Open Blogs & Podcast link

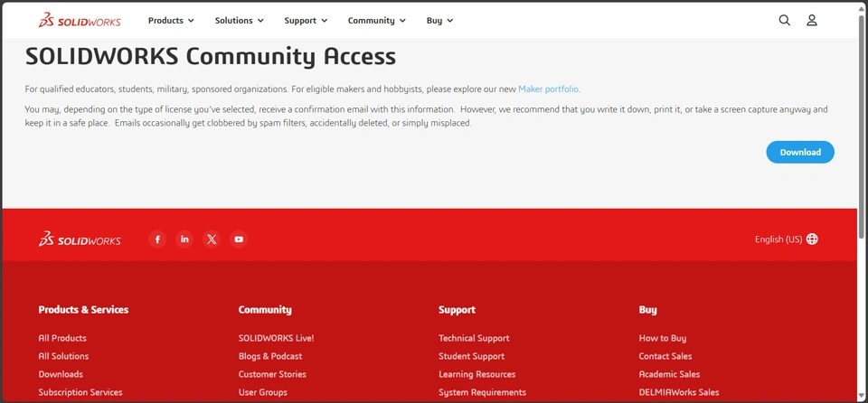270,356
